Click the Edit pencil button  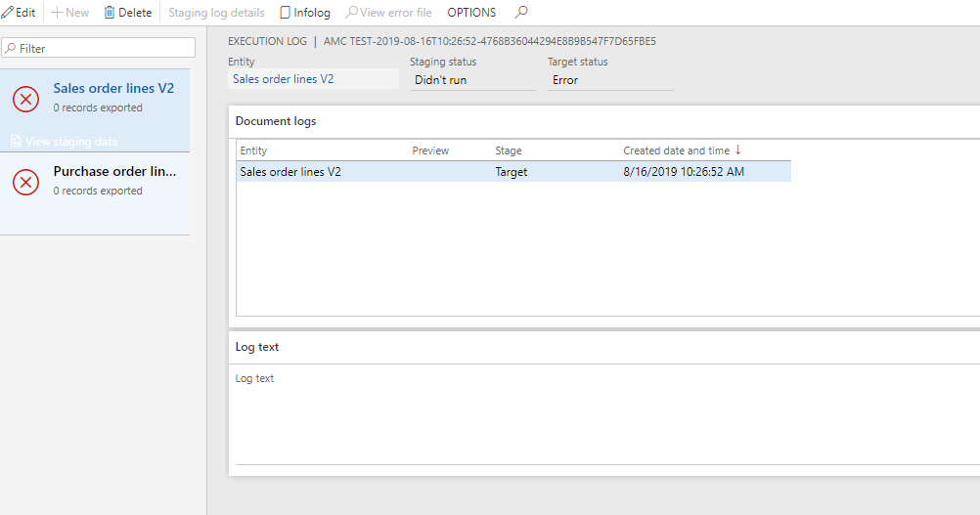(19, 13)
